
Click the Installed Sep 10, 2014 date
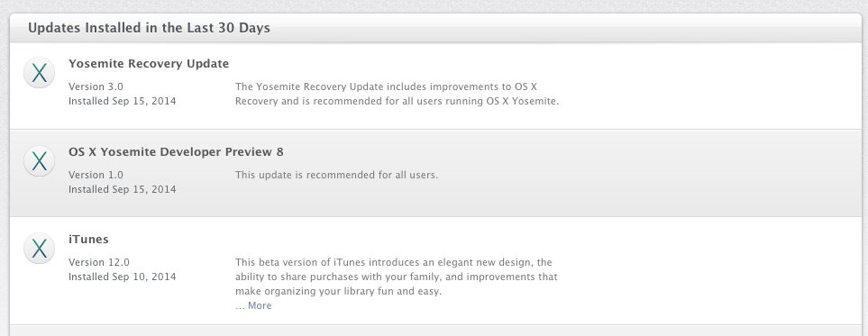(123, 277)
